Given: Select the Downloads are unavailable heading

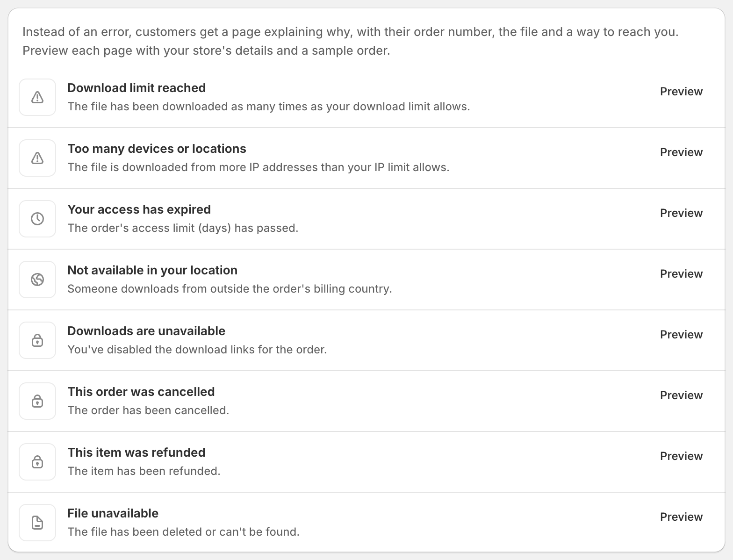Looking at the screenshot, I should tap(146, 331).
